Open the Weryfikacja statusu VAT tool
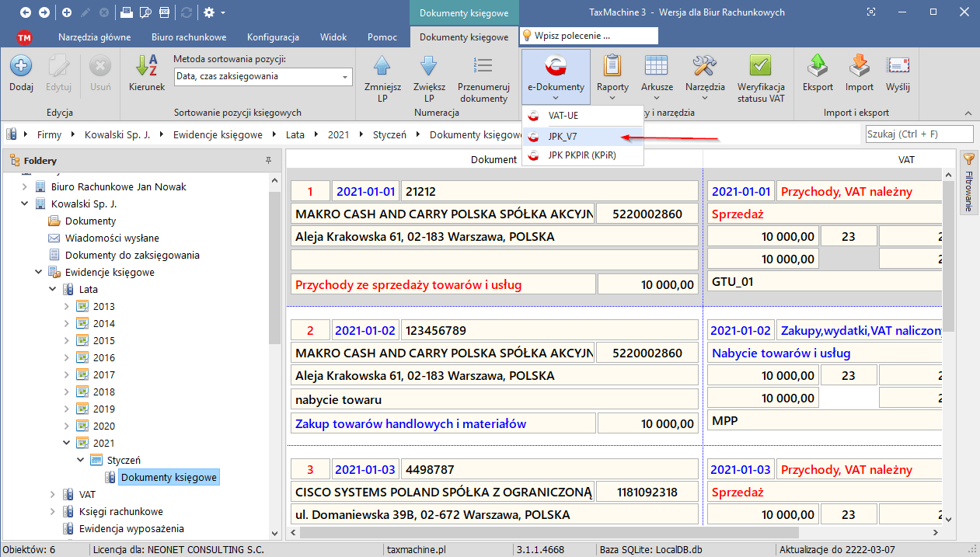Viewport: 980px width, 557px height. (x=760, y=67)
